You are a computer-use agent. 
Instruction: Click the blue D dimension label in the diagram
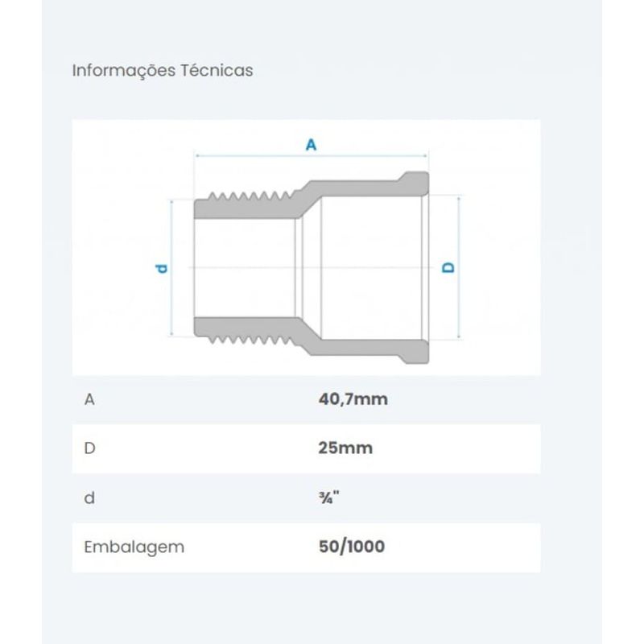tap(448, 267)
